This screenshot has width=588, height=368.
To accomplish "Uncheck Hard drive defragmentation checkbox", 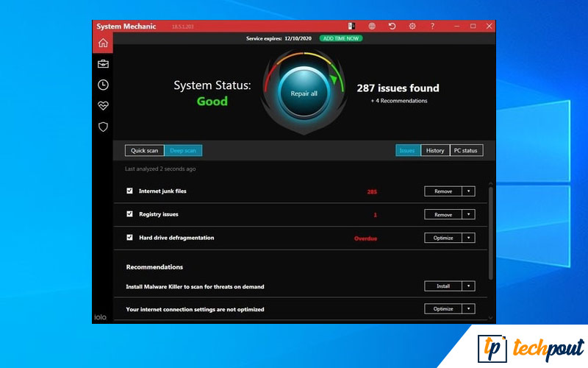I will [x=130, y=238].
